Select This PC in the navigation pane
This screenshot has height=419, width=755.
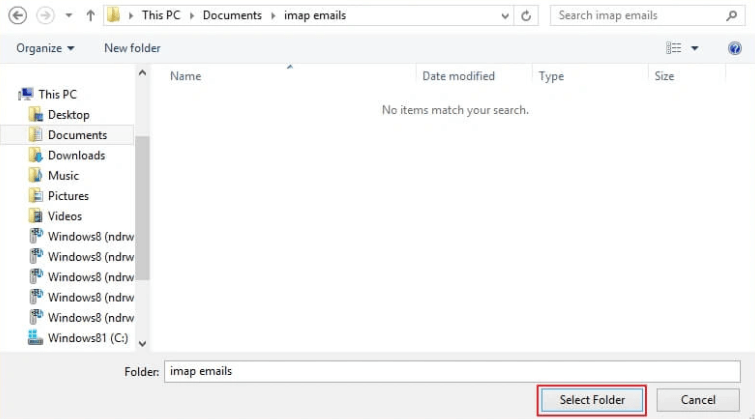click(57, 94)
